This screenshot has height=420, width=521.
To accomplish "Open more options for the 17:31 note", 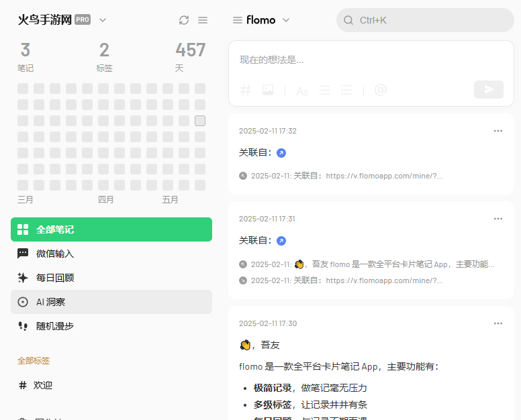I will tap(498, 219).
